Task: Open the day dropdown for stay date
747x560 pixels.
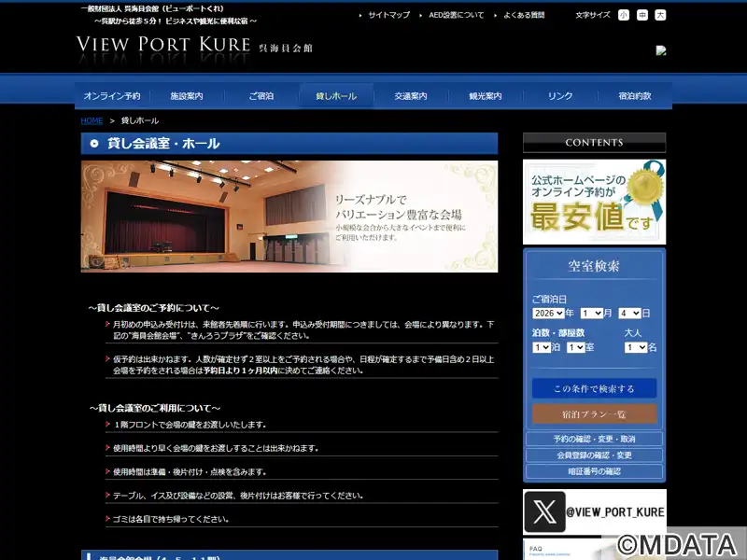Action: (x=628, y=314)
